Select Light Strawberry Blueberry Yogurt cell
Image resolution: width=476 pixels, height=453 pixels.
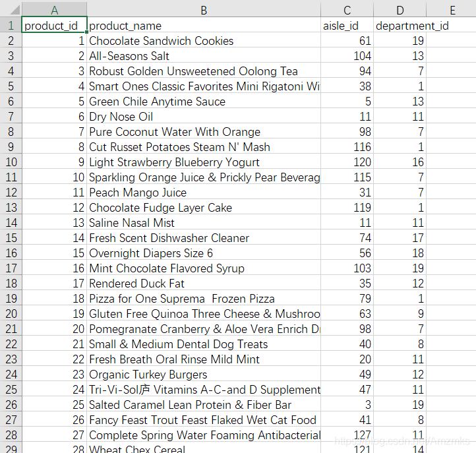pyautogui.click(x=204, y=162)
